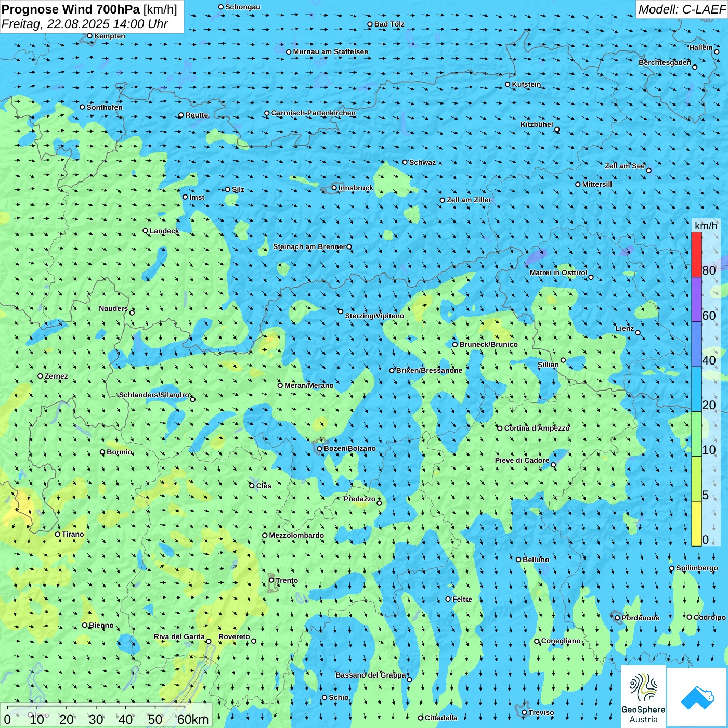The width and height of the screenshot is (728, 728).
Task: Click the blue hand-wave logo icon
Action: pyautogui.click(x=697, y=698)
